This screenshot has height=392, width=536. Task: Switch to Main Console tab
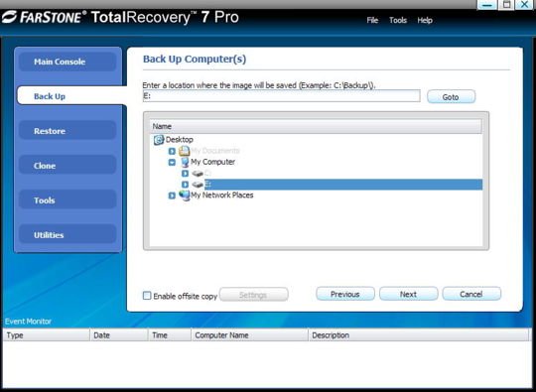click(x=67, y=62)
